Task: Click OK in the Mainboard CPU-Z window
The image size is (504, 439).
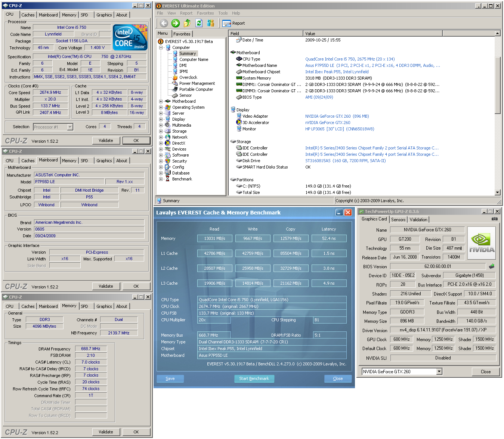Action: [x=136, y=286]
